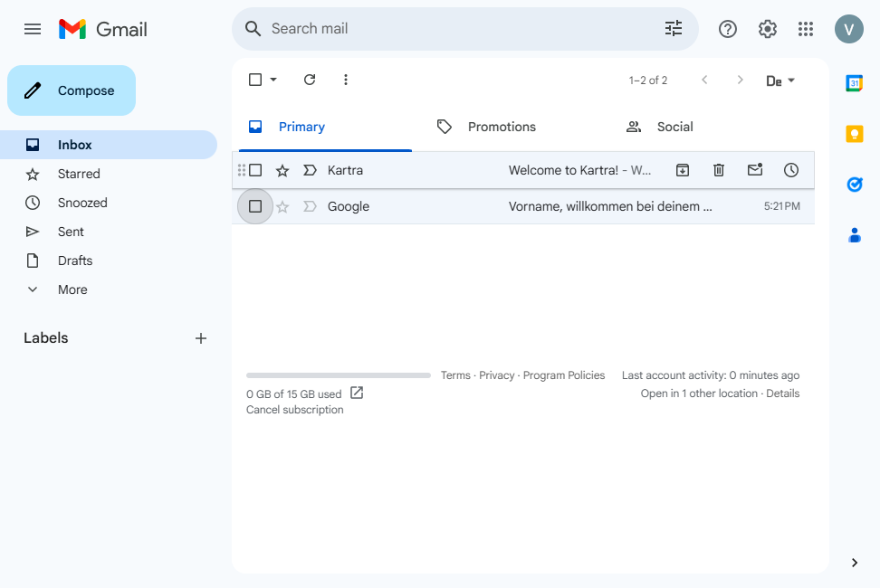Star the Google email
Image resolution: width=880 pixels, height=588 pixels.
tap(282, 207)
